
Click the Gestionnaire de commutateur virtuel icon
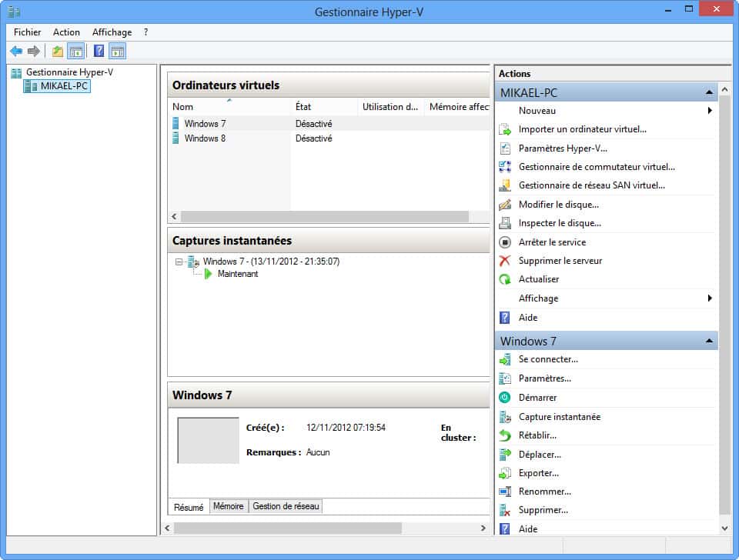505,167
